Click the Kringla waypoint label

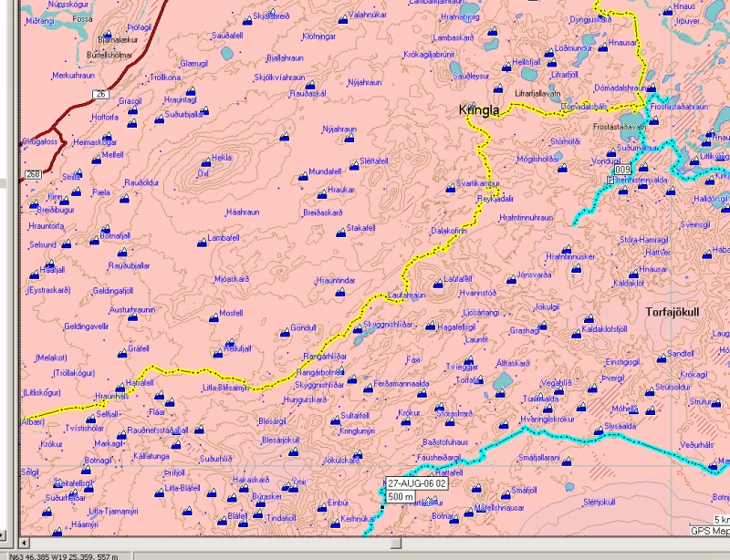coord(479,111)
